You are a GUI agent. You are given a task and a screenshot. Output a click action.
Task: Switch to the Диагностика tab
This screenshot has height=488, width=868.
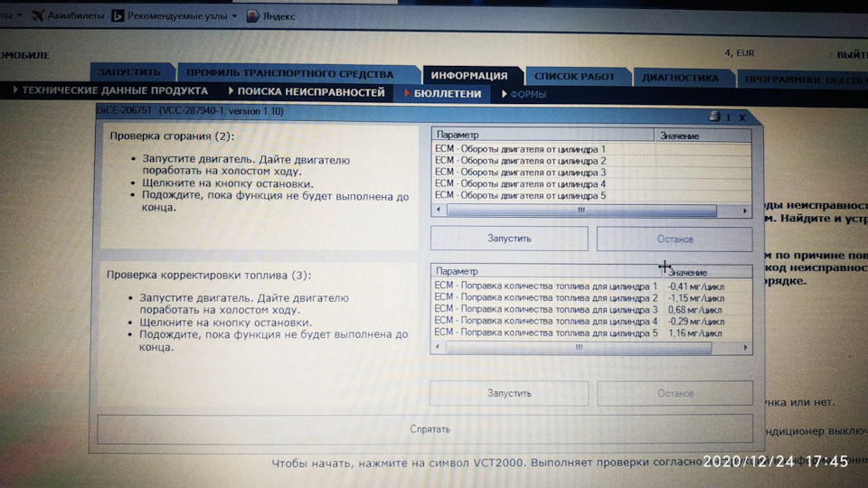pyautogui.click(x=680, y=78)
